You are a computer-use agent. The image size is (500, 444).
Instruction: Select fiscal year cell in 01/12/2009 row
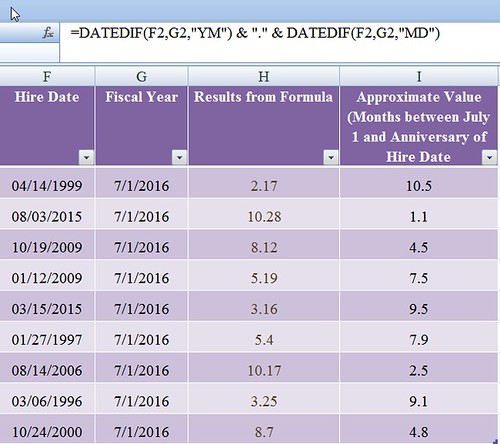click(x=142, y=275)
